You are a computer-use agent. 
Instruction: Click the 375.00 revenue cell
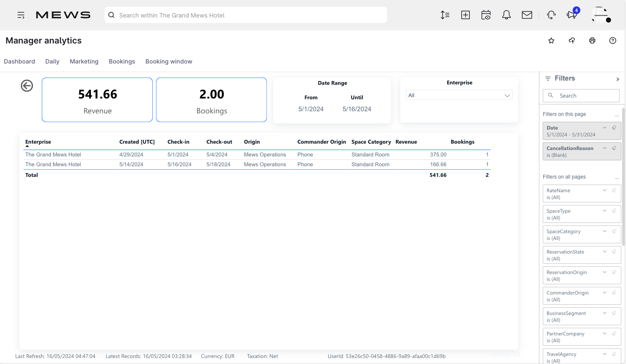click(438, 155)
